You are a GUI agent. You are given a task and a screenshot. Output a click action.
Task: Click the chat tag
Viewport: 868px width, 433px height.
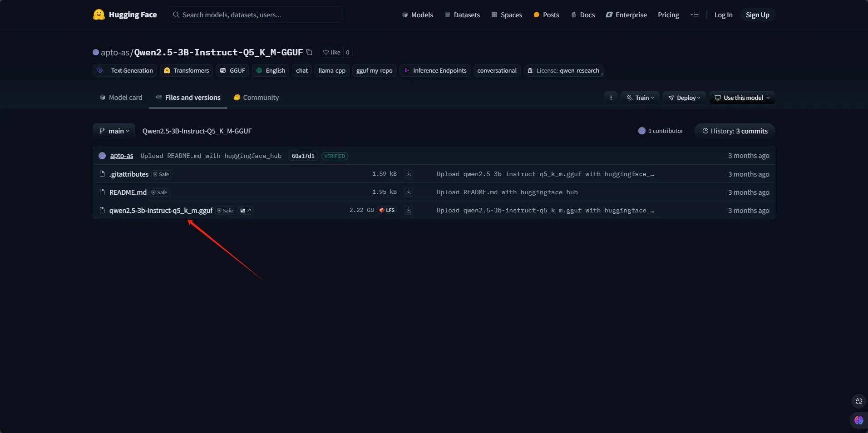click(x=302, y=70)
